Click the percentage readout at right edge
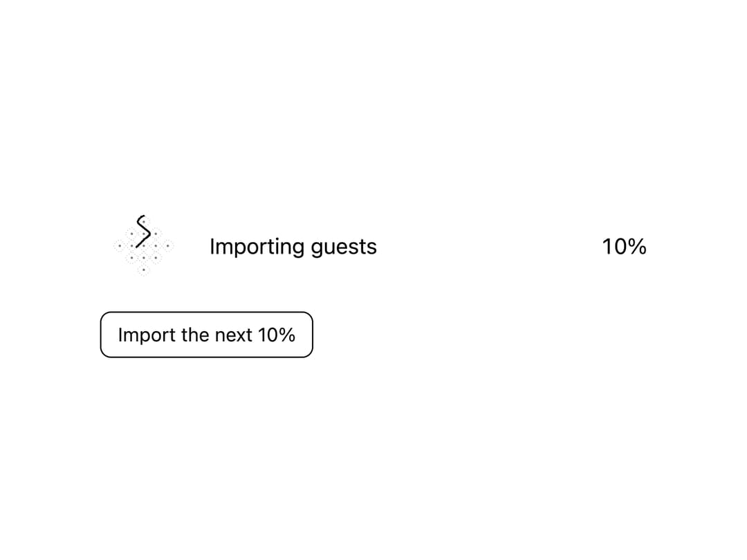 624,247
